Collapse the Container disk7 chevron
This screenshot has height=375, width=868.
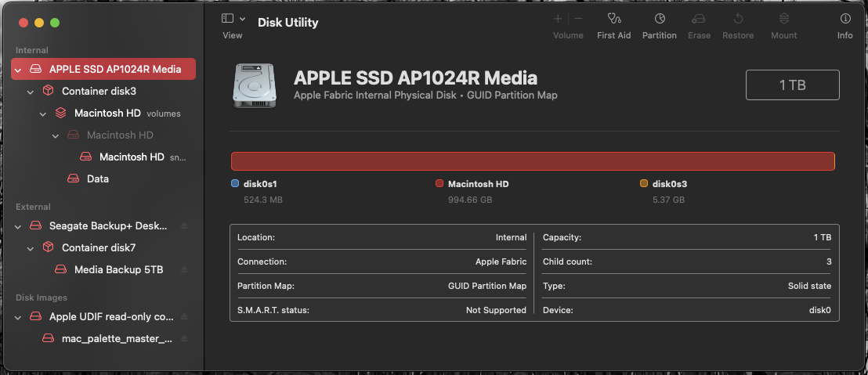tap(31, 248)
